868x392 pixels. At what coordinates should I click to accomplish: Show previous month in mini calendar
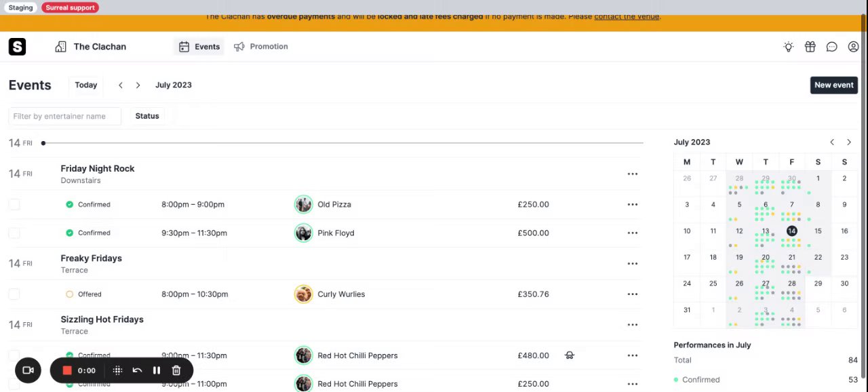[x=832, y=142]
